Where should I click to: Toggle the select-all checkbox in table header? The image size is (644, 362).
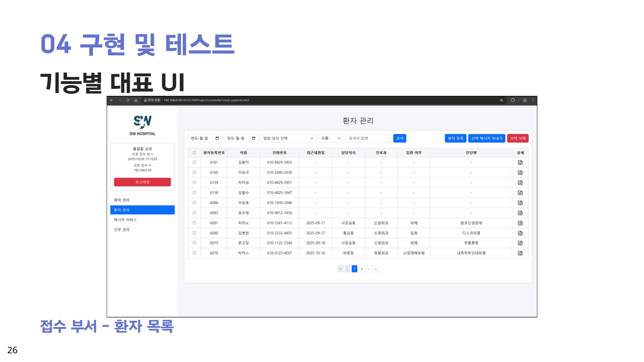point(194,153)
